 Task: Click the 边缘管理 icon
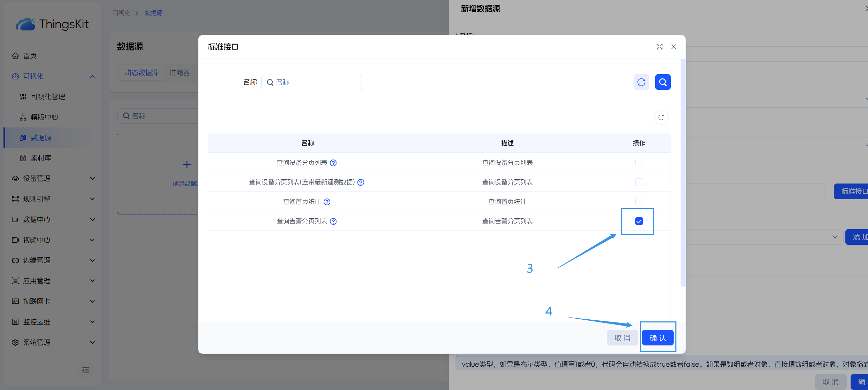tap(15, 260)
